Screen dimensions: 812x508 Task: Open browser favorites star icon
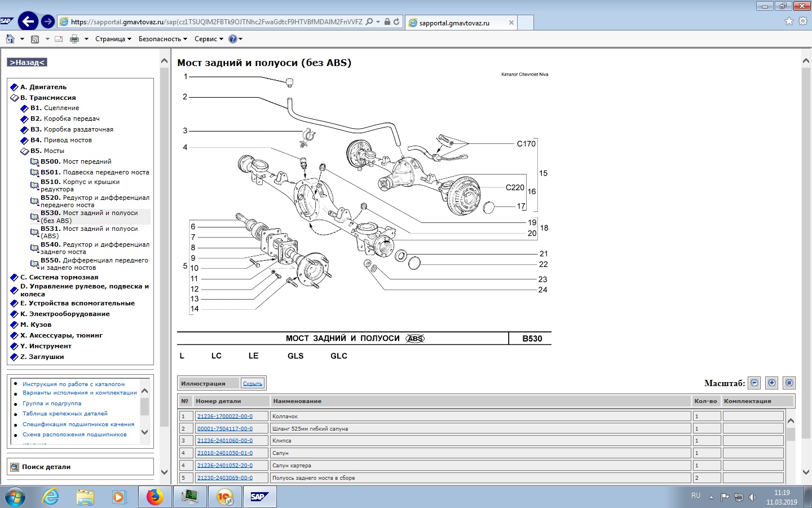point(789,21)
